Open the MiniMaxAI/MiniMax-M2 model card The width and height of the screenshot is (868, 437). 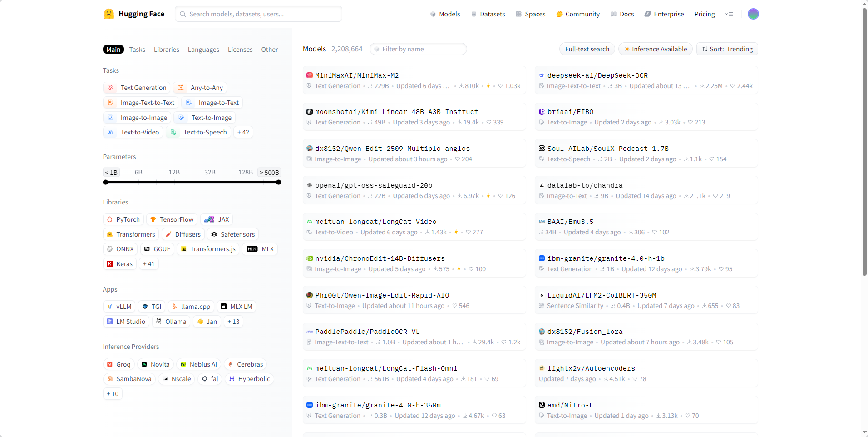414,80
